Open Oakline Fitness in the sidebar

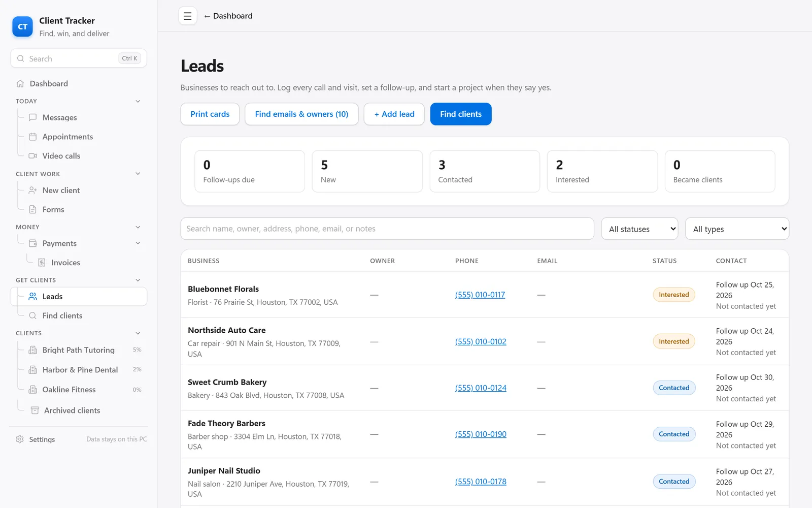79,390
